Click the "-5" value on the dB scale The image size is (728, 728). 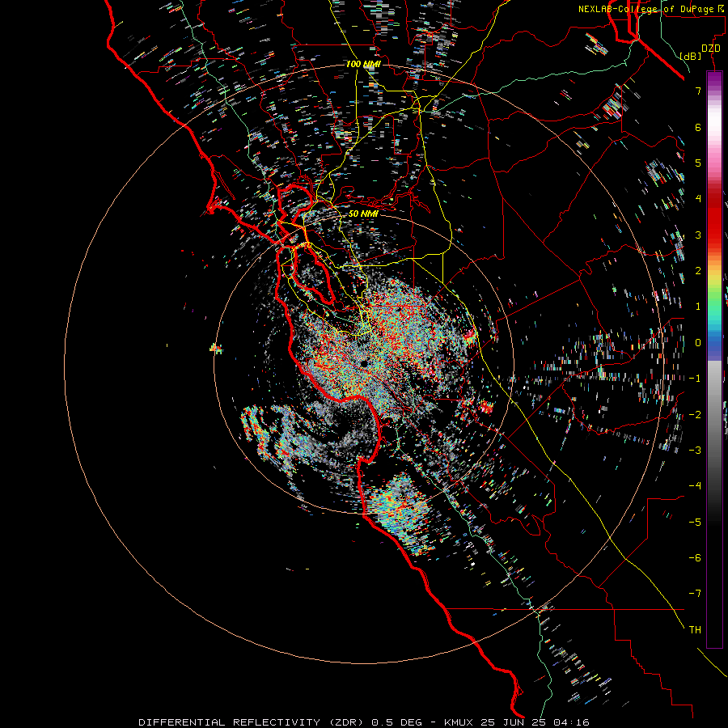pyautogui.click(x=695, y=523)
